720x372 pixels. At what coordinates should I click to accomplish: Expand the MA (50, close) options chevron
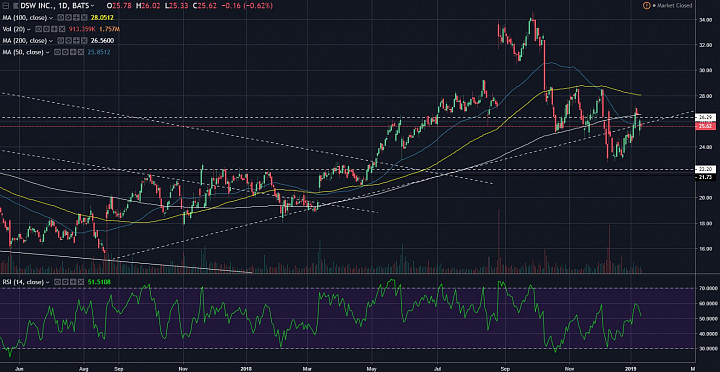(47, 52)
